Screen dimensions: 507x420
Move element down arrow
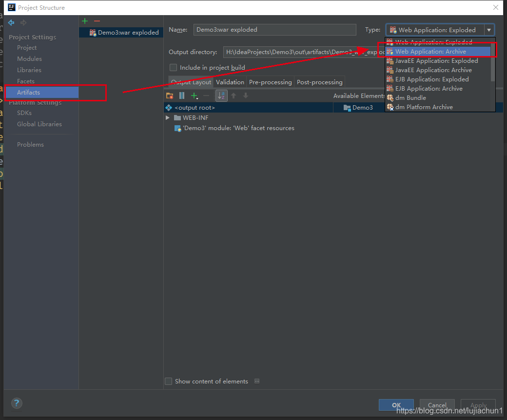(x=246, y=95)
